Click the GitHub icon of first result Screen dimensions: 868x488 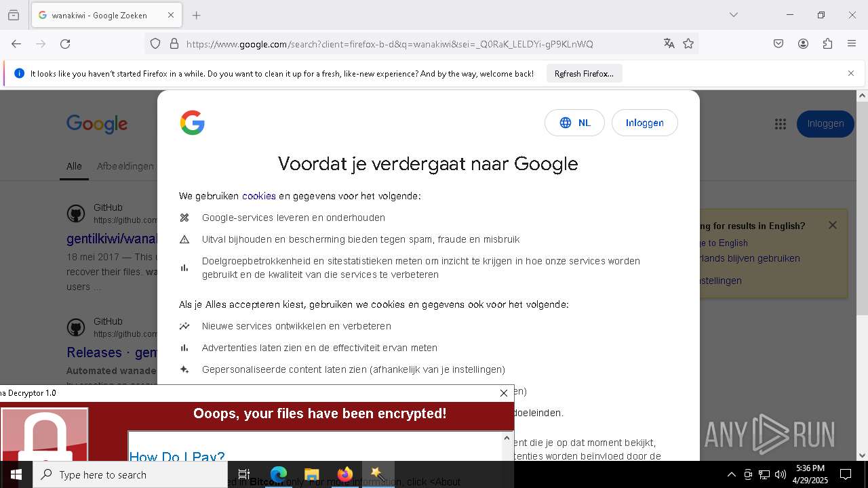coord(76,214)
